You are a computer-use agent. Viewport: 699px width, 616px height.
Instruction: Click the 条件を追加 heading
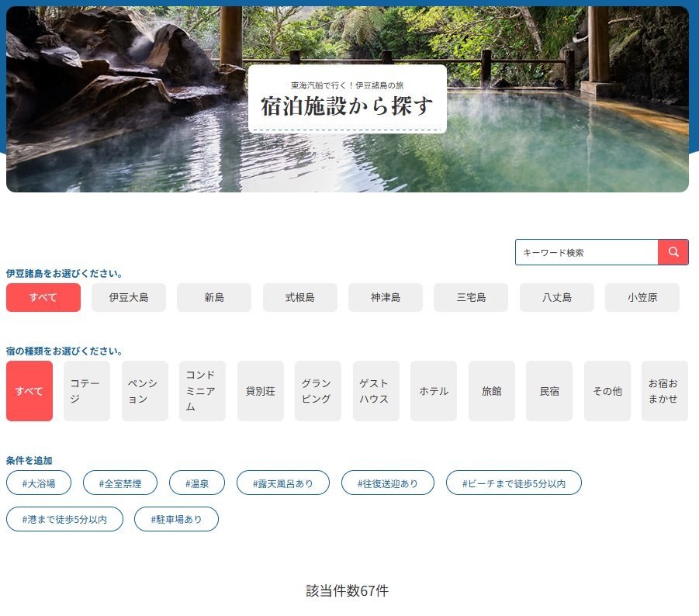click(x=29, y=461)
